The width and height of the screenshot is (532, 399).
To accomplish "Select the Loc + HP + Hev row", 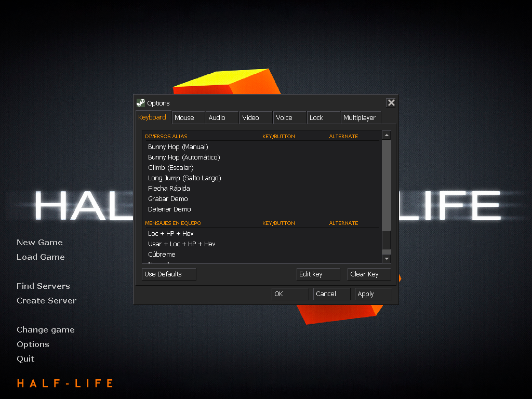I will 261,234.
